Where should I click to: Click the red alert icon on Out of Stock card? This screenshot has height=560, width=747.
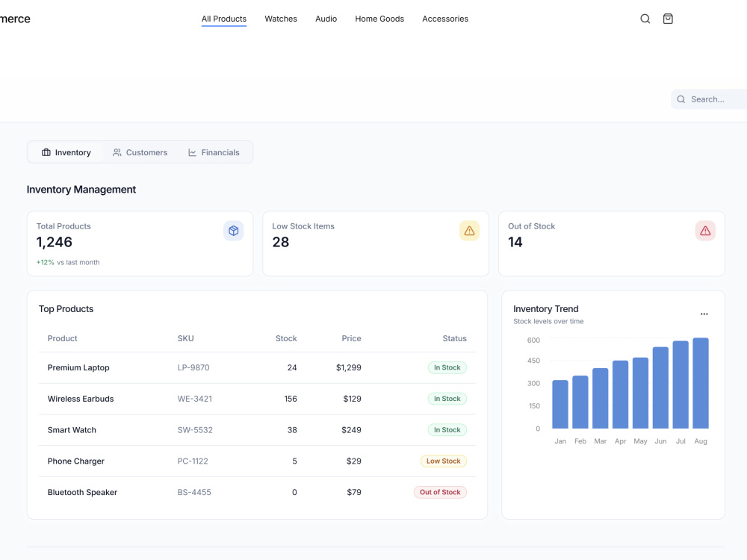coord(705,231)
